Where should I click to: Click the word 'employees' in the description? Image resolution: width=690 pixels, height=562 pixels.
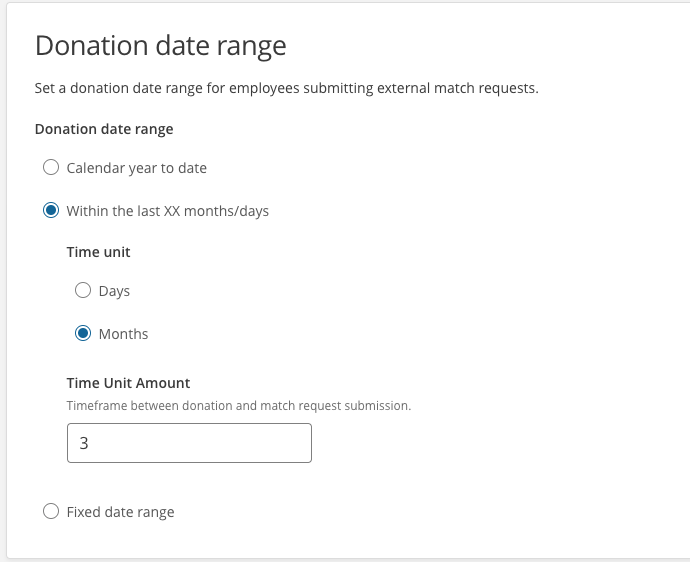point(264,88)
